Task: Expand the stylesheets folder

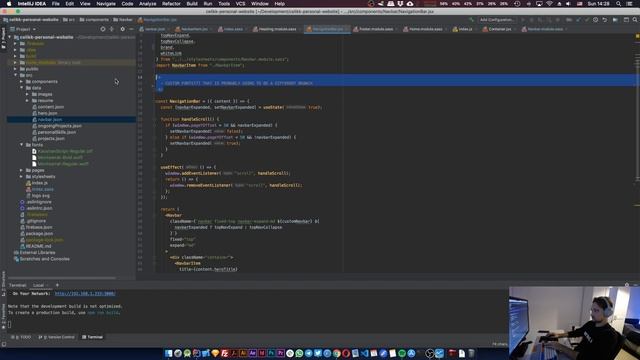Action: [22, 177]
